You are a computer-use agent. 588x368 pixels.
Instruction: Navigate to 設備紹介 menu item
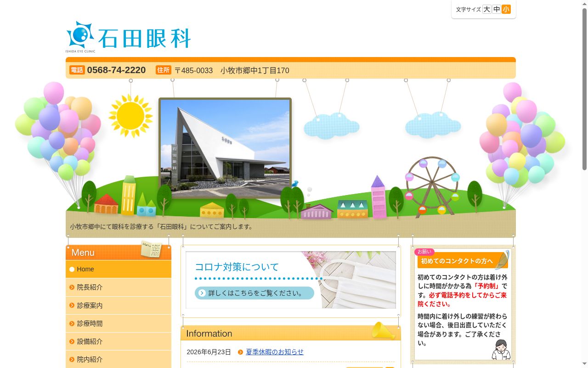click(119, 341)
